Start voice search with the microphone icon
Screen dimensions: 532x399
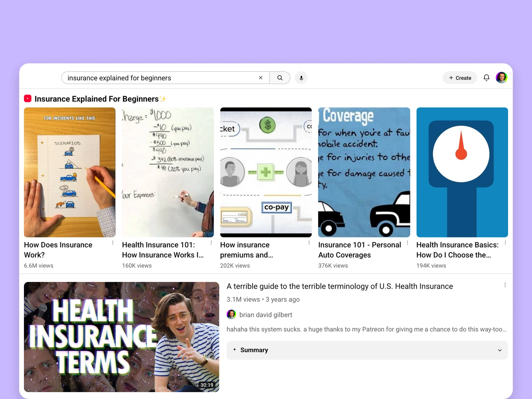coord(301,78)
